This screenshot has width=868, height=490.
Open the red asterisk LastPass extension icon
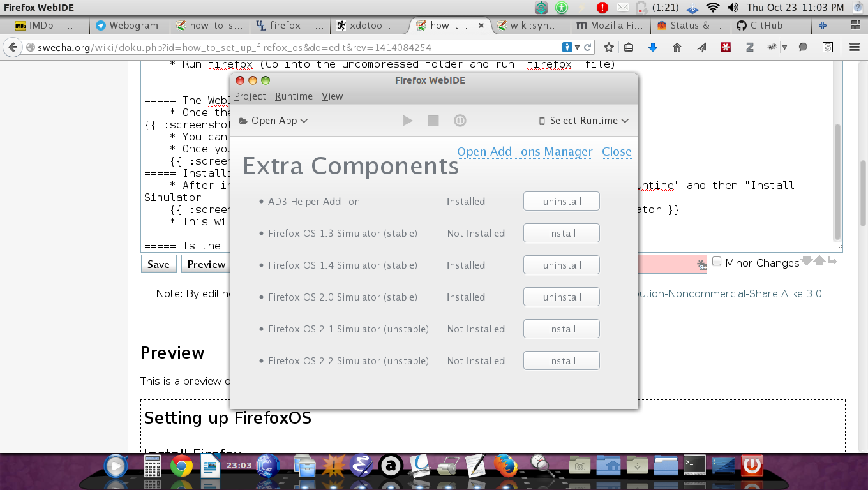tap(726, 47)
